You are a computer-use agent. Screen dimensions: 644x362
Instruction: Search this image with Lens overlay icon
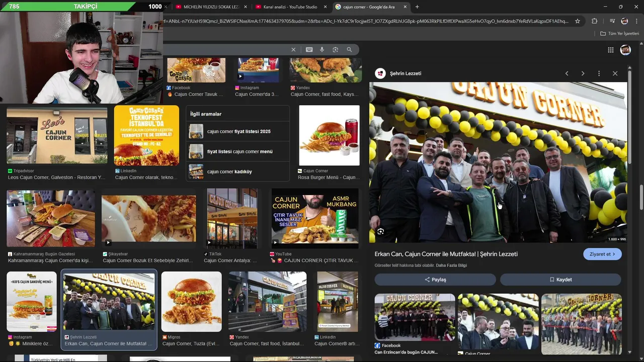(381, 232)
